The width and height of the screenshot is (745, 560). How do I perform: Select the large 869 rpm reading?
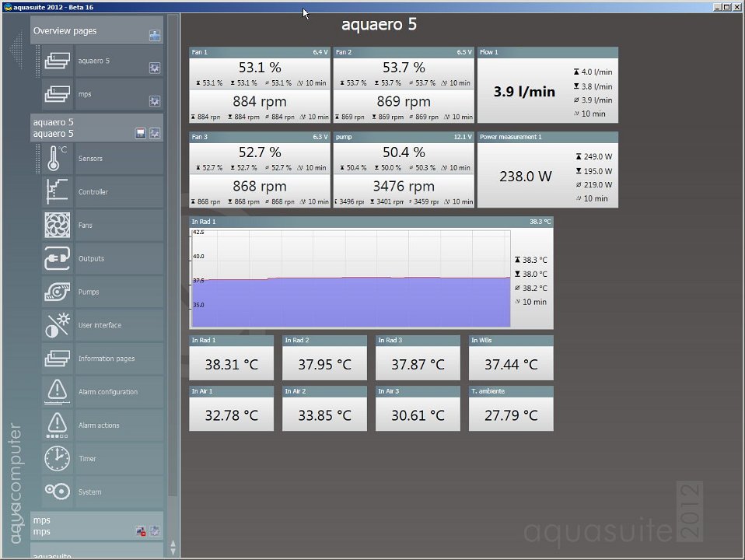[404, 102]
